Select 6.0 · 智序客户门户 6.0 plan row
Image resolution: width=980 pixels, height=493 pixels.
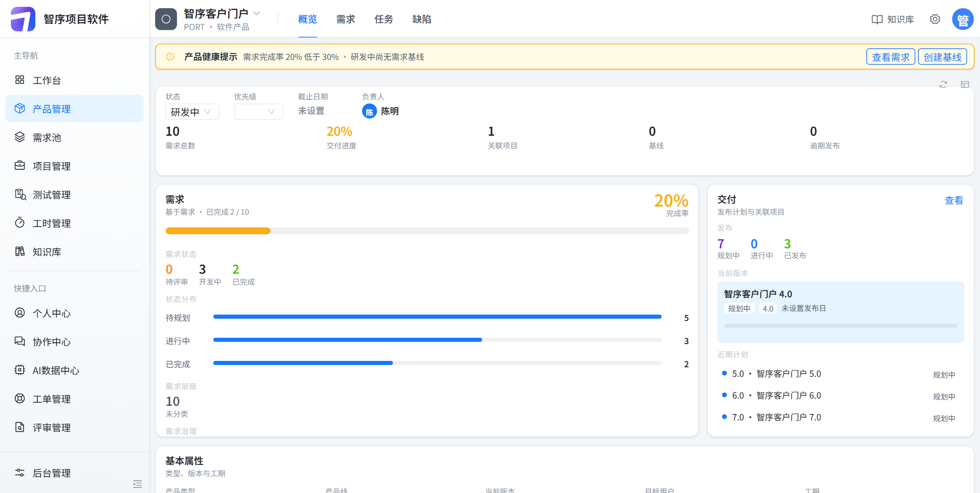pos(840,396)
